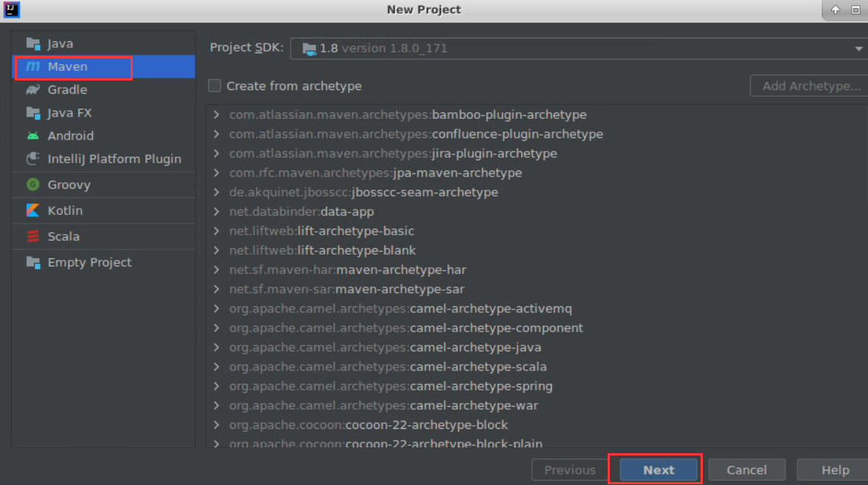Click the Scala project icon
868x485 pixels.
point(32,236)
